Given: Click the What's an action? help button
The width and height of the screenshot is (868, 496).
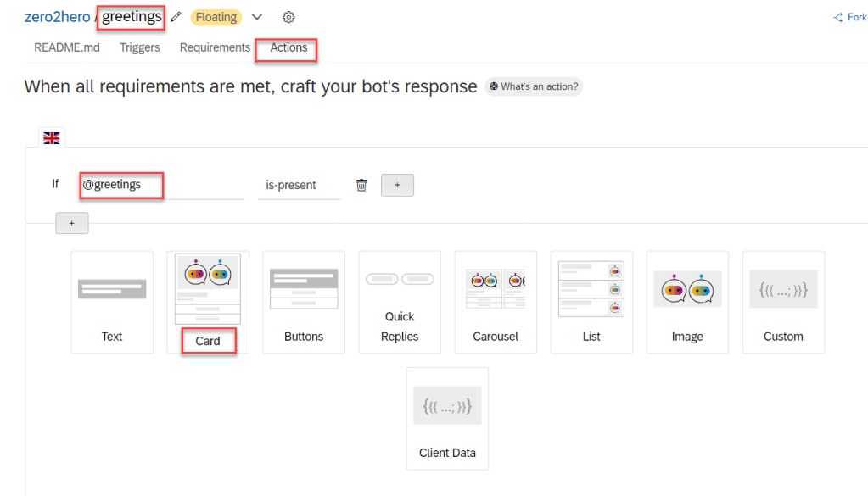Looking at the screenshot, I should pyautogui.click(x=534, y=86).
